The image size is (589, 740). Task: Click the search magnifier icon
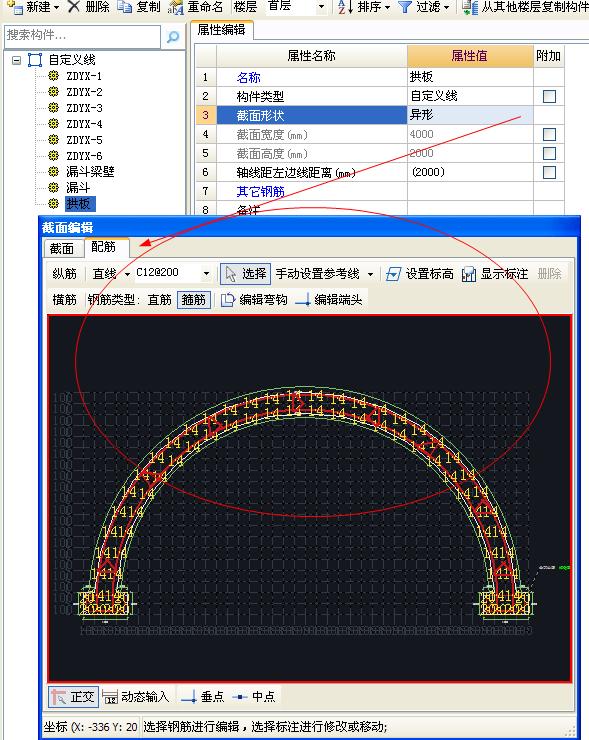coord(173,36)
